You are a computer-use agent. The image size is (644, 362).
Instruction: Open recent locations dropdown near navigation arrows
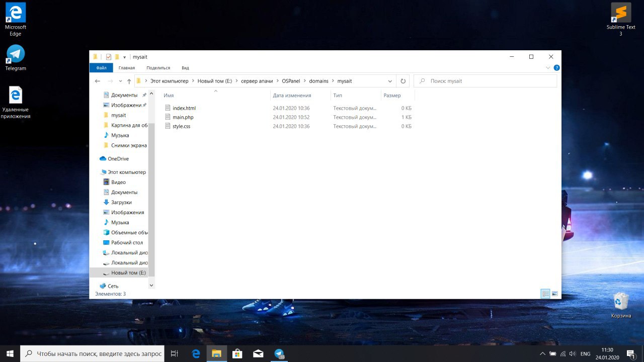(121, 81)
